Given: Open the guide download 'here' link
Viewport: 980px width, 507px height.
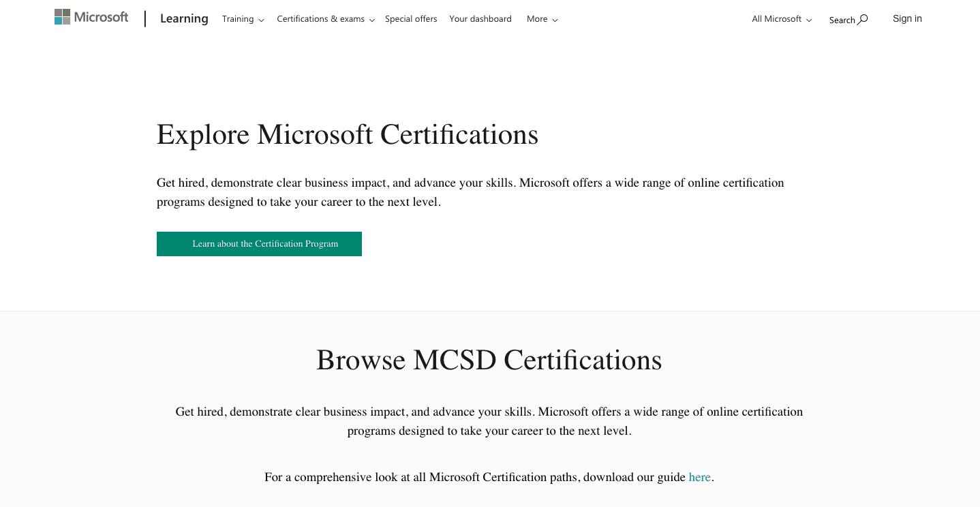Looking at the screenshot, I should tap(700, 477).
